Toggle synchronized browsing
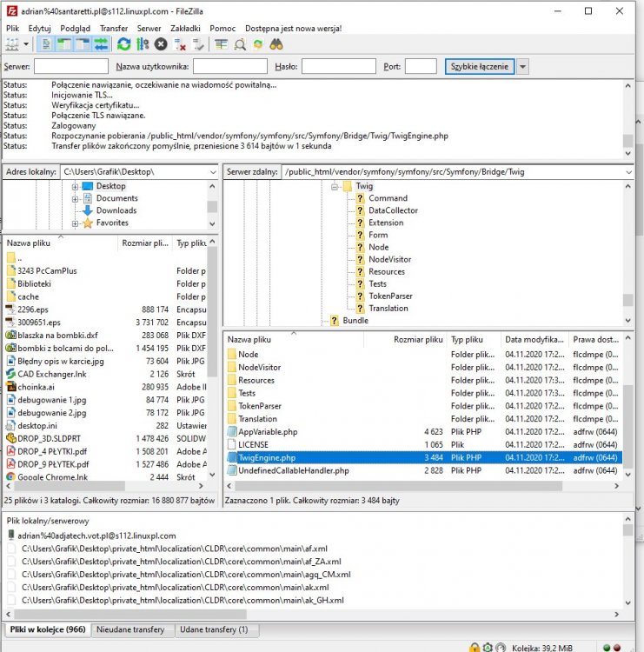Screen dimensions: 644x652 tap(258, 44)
